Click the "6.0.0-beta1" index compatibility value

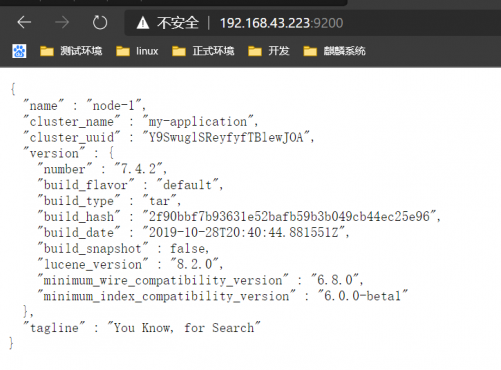tap(363, 296)
